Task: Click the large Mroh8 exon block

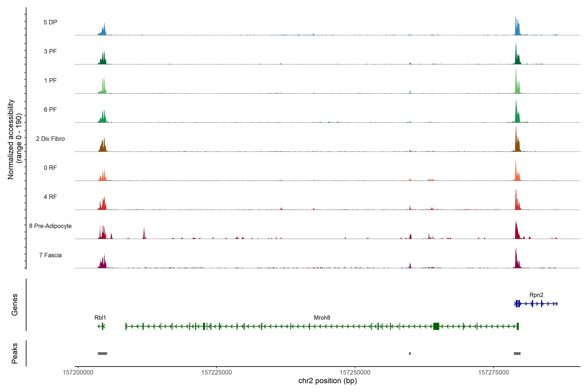Action: [436, 326]
